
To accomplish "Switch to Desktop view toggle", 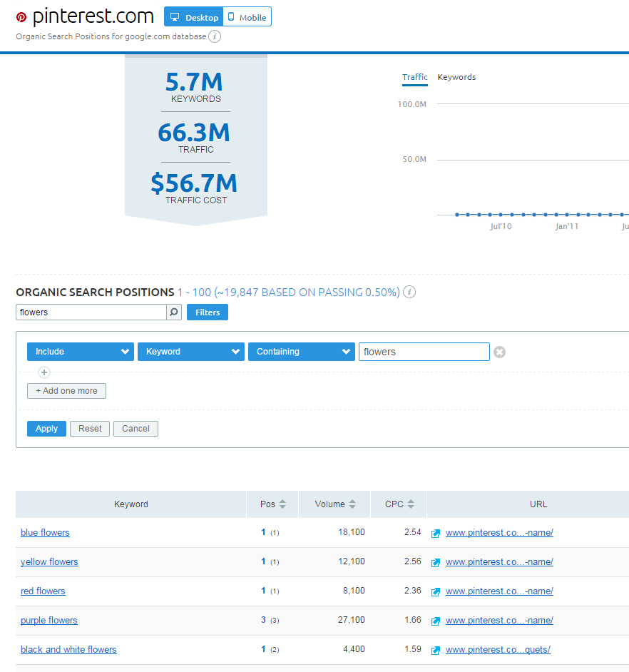I will 194,17.
